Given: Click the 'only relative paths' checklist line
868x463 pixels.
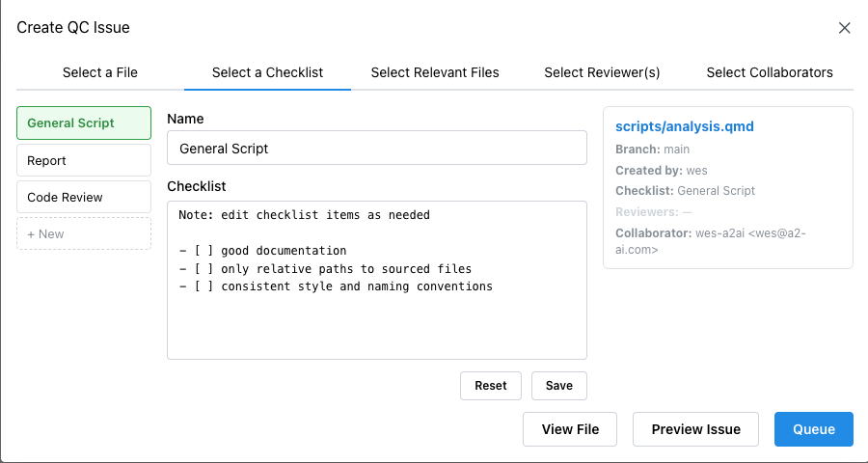Looking at the screenshot, I should click(x=325, y=268).
